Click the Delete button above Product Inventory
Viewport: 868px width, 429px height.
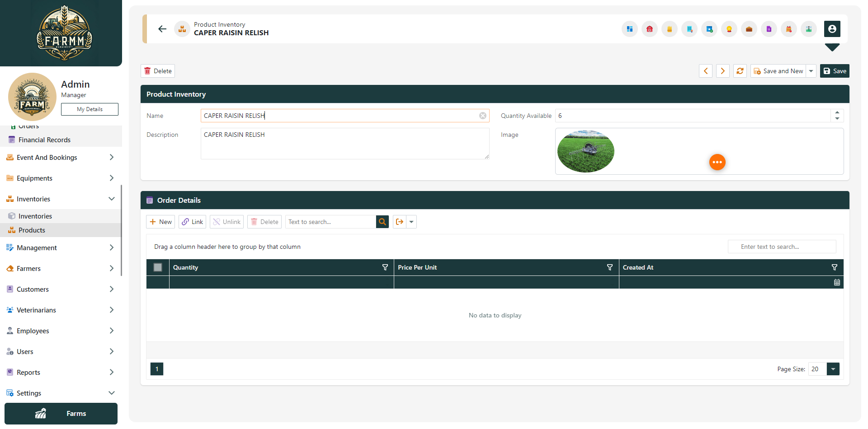157,71
